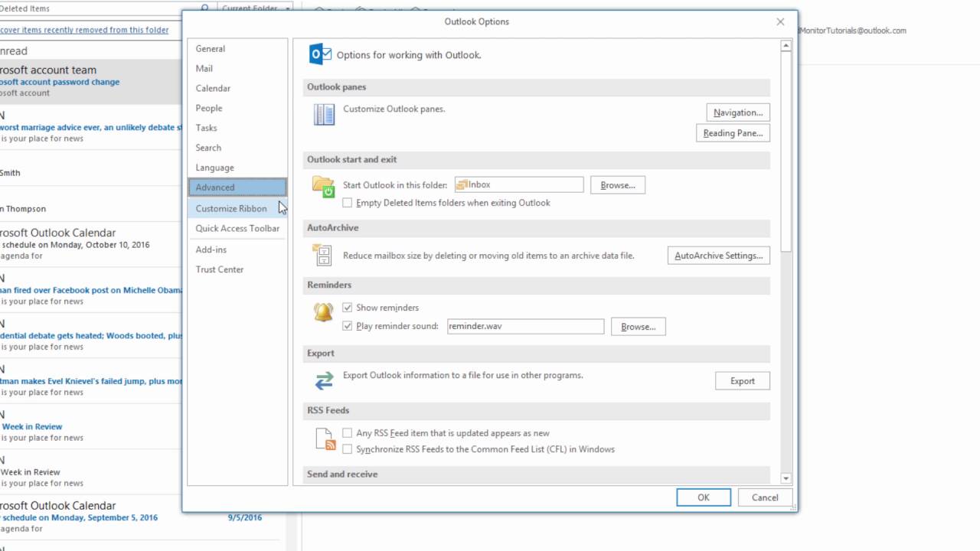
Task: Open the Trust Center category
Action: 237,269
